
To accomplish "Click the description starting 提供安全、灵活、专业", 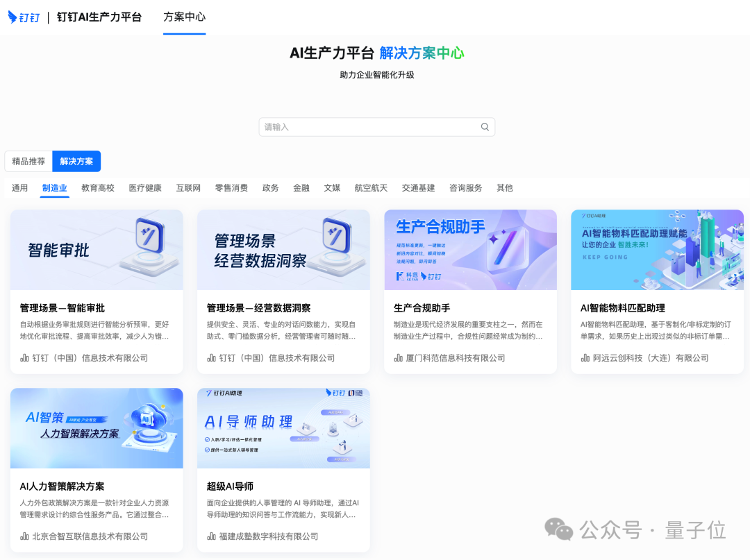I will click(x=281, y=330).
